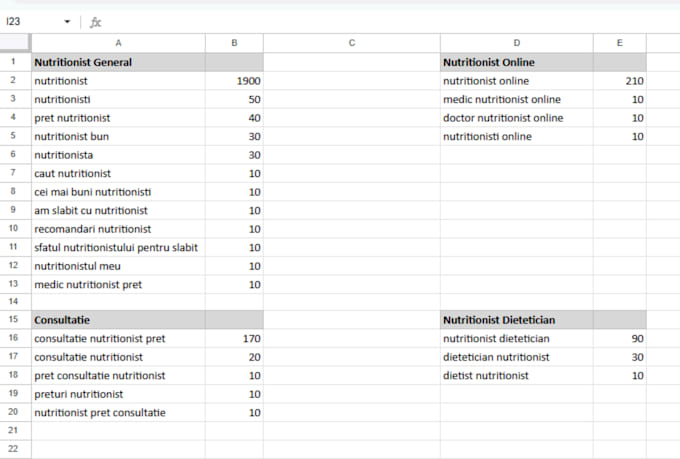Click the cell 'medic nutritionist pret'

click(118, 285)
